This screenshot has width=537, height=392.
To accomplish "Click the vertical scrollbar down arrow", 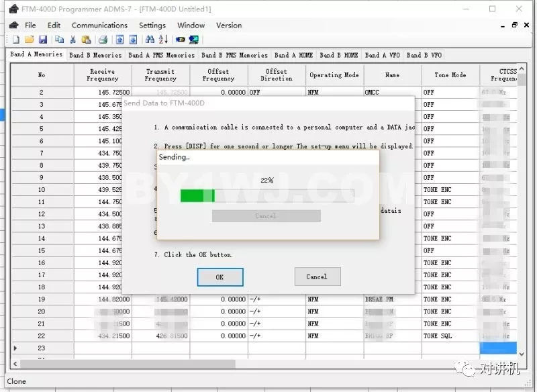I will pos(522,354).
